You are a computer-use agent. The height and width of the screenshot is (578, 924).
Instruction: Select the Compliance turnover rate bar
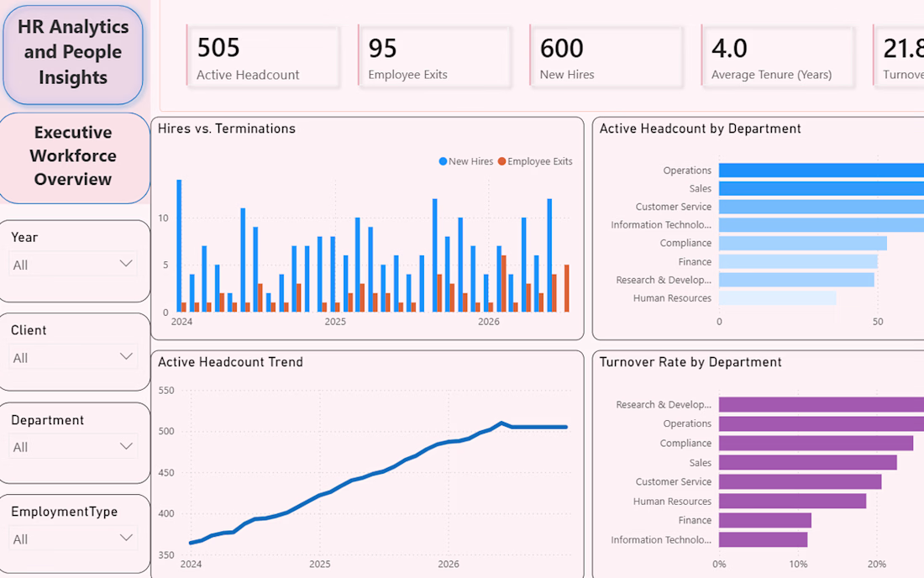pyautogui.click(x=816, y=443)
